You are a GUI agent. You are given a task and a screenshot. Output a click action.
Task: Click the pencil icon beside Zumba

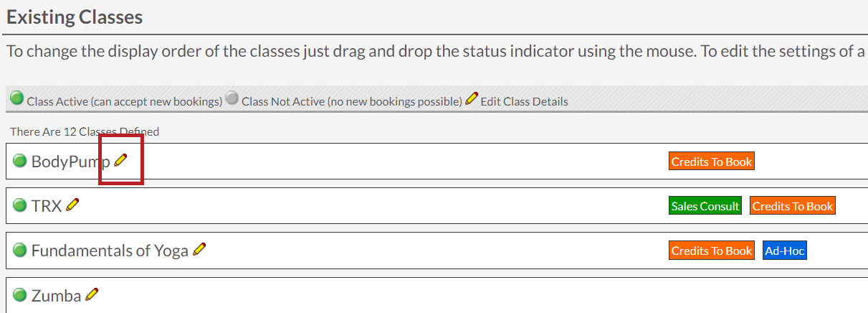tap(92, 294)
